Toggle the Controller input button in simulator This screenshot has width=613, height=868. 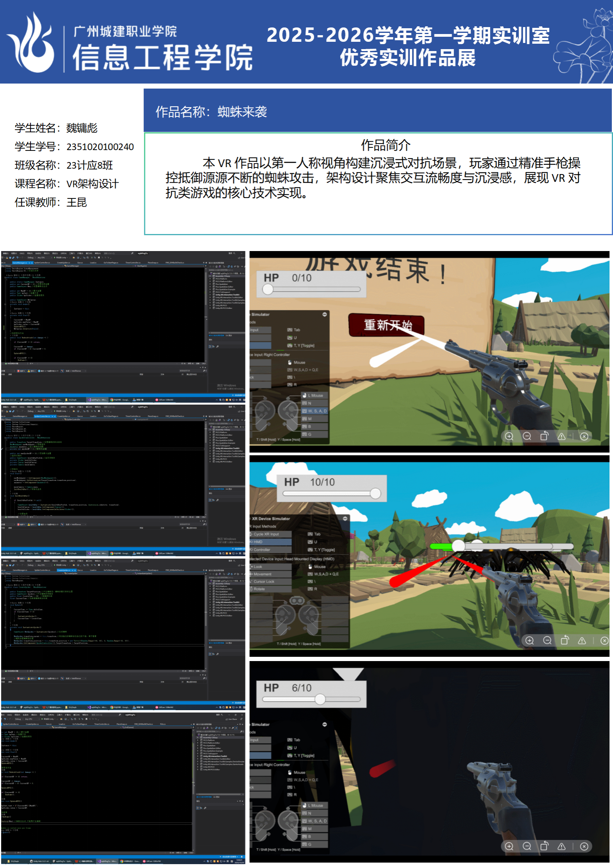coord(271,550)
